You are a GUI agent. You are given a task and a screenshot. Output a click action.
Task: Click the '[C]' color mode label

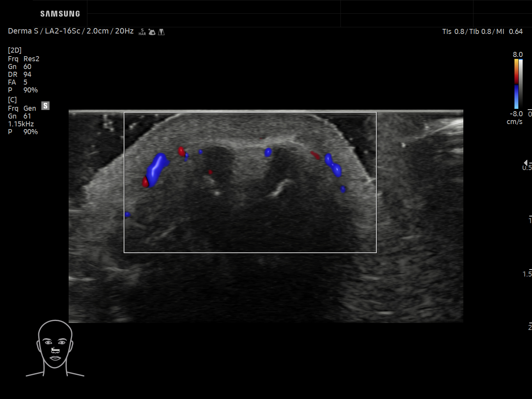pos(12,100)
